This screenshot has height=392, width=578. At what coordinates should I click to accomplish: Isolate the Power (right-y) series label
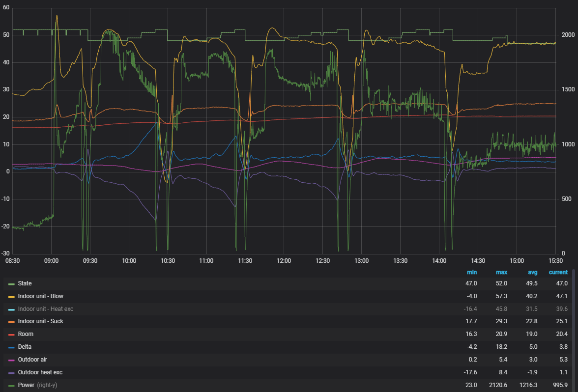tap(37, 385)
